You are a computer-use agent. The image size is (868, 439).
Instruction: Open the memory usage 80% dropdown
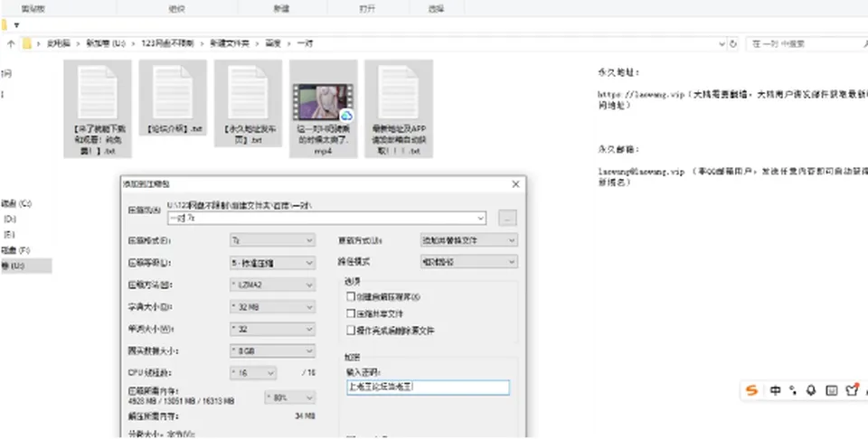point(290,397)
